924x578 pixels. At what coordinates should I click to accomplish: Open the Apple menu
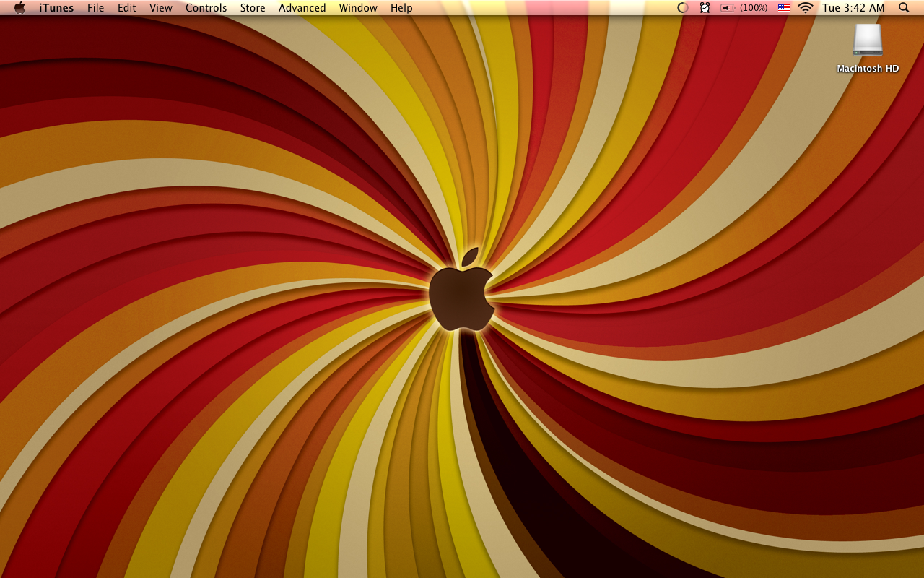coord(19,7)
